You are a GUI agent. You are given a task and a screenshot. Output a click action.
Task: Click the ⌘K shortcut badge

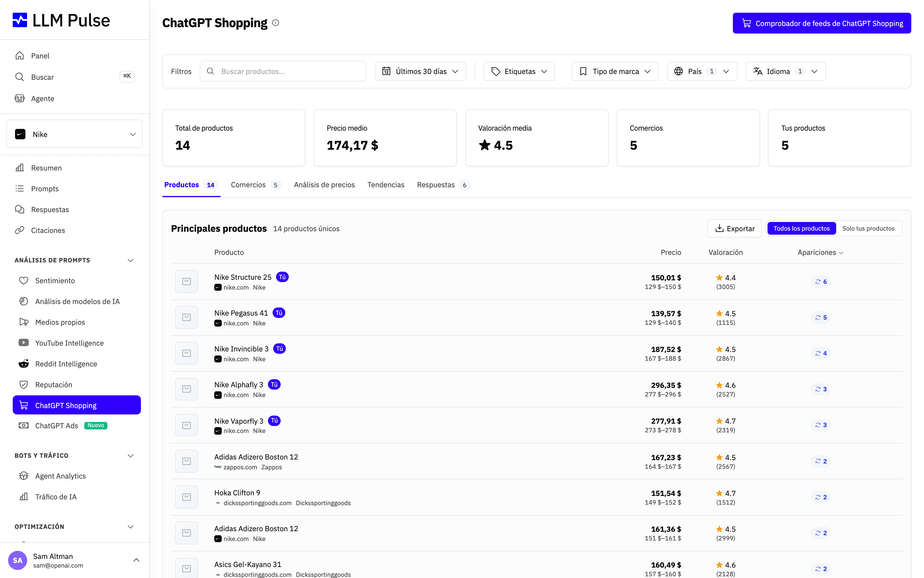coord(127,76)
